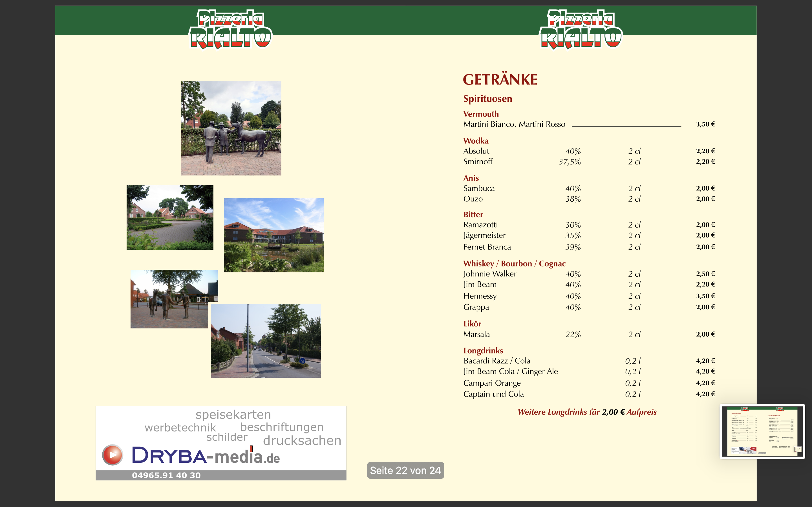Click the Martini Bianco, Martini Rosso entry
The width and height of the screenshot is (812, 507).
pyautogui.click(x=514, y=124)
